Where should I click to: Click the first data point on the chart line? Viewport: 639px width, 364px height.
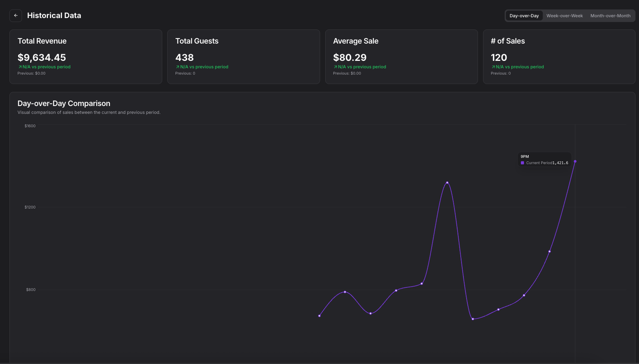click(319, 315)
